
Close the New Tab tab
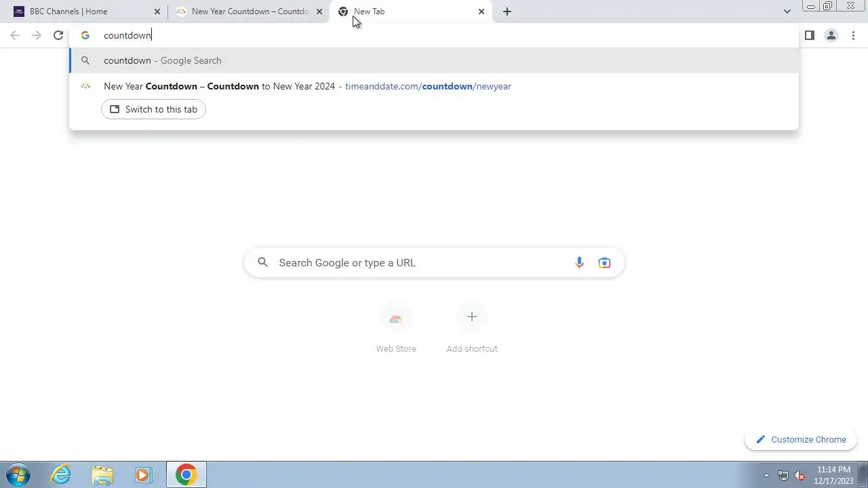pyautogui.click(x=481, y=12)
